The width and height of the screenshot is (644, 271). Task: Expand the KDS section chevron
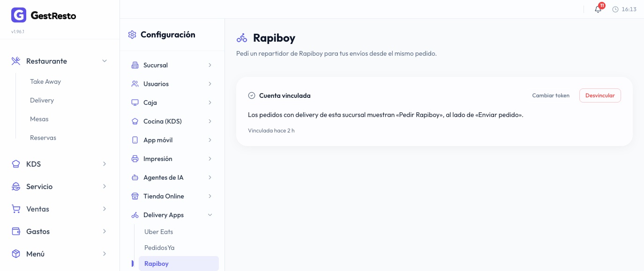105,164
